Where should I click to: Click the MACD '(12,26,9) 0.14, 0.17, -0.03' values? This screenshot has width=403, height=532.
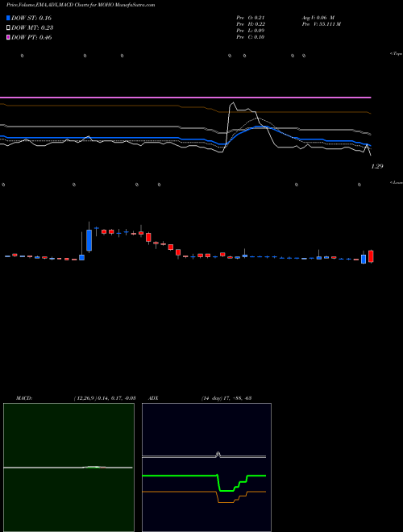point(104,398)
